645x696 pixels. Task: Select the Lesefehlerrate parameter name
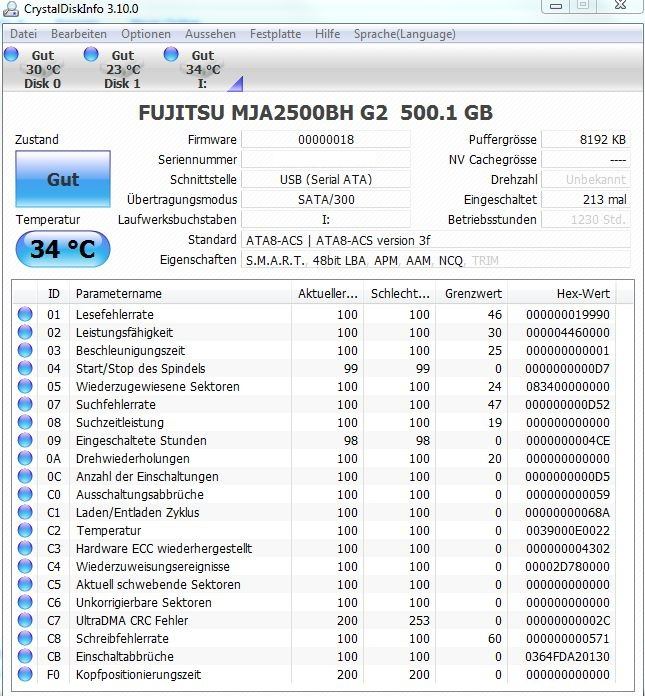(x=115, y=315)
